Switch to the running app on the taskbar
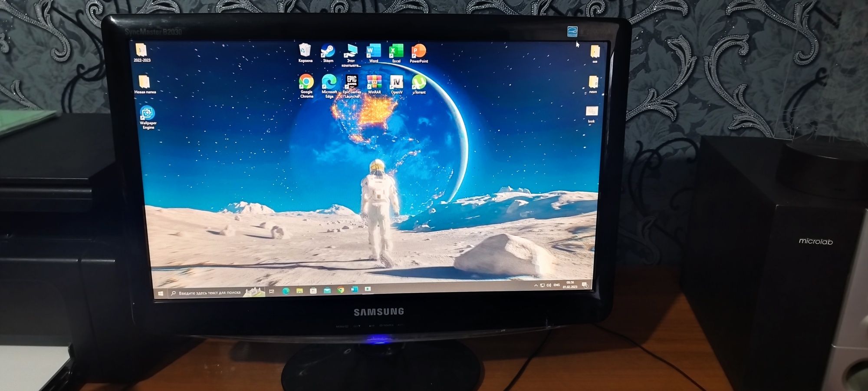This screenshot has width=868, height=391. [368, 288]
